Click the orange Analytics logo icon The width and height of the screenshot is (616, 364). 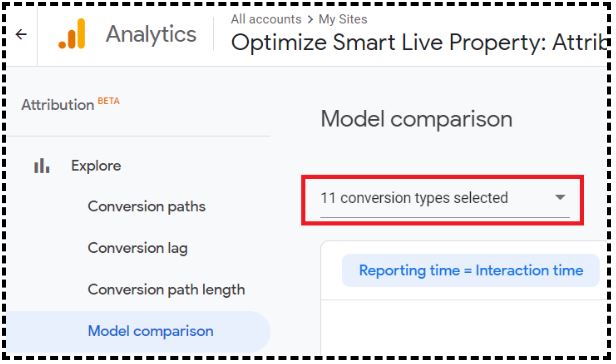coord(72,34)
